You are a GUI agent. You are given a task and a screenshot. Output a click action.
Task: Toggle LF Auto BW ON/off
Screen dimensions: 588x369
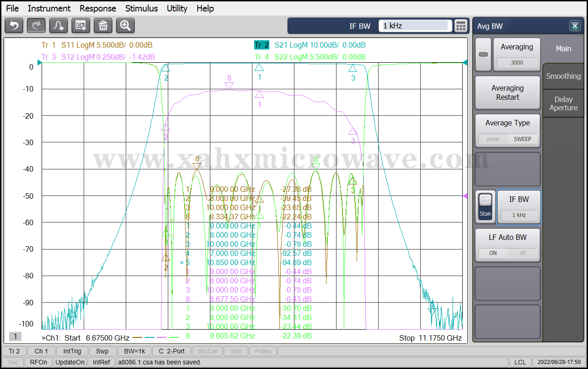(508, 245)
